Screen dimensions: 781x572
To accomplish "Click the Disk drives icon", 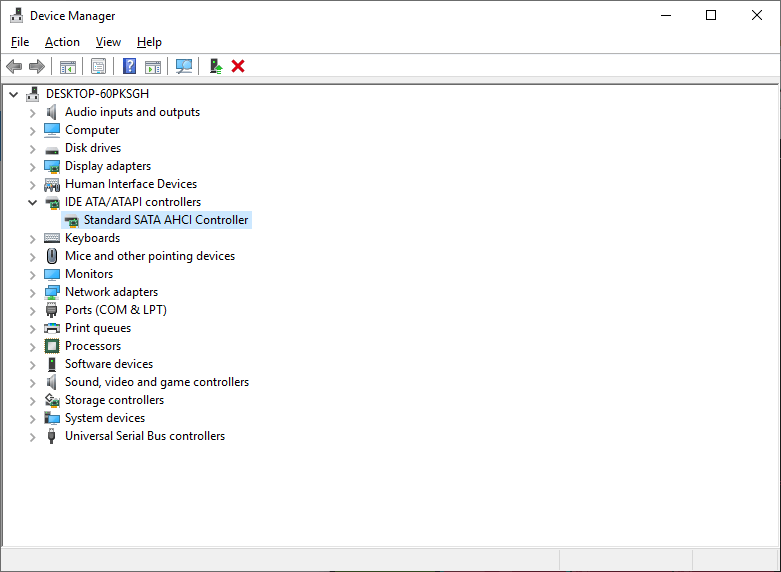I will pos(52,148).
